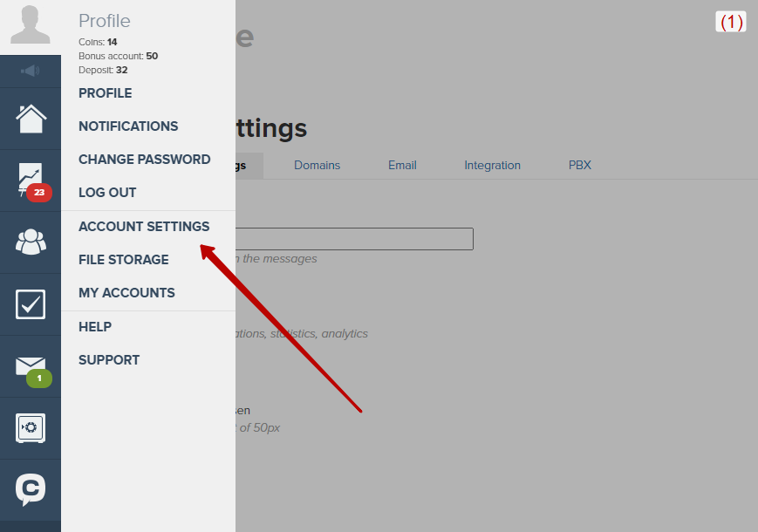Open the home icon in sidebar
The width and height of the screenshot is (758, 532).
tap(31, 119)
